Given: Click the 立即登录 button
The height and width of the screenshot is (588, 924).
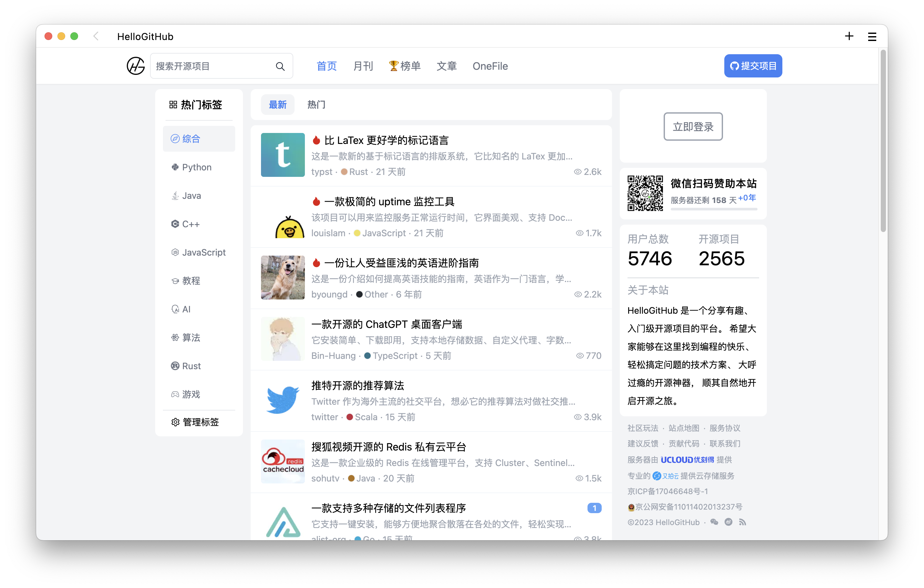Looking at the screenshot, I should [x=693, y=127].
